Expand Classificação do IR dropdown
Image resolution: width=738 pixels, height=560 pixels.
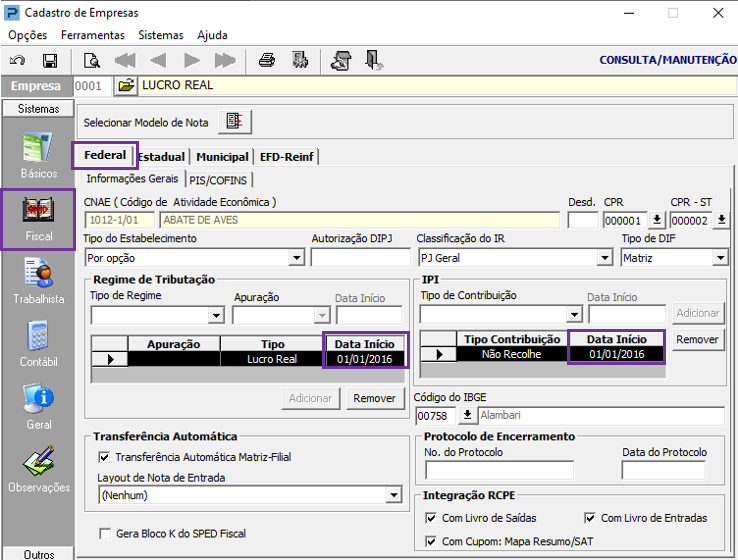pos(604,258)
